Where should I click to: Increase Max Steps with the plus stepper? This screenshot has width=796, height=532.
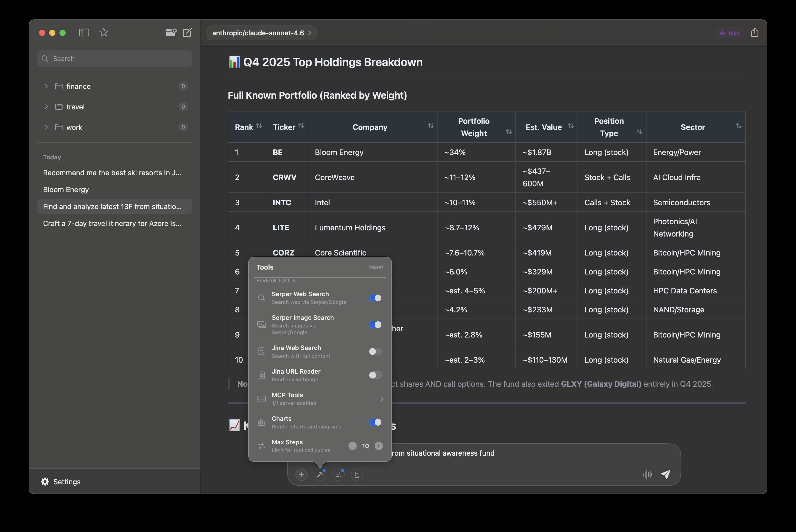(x=379, y=446)
